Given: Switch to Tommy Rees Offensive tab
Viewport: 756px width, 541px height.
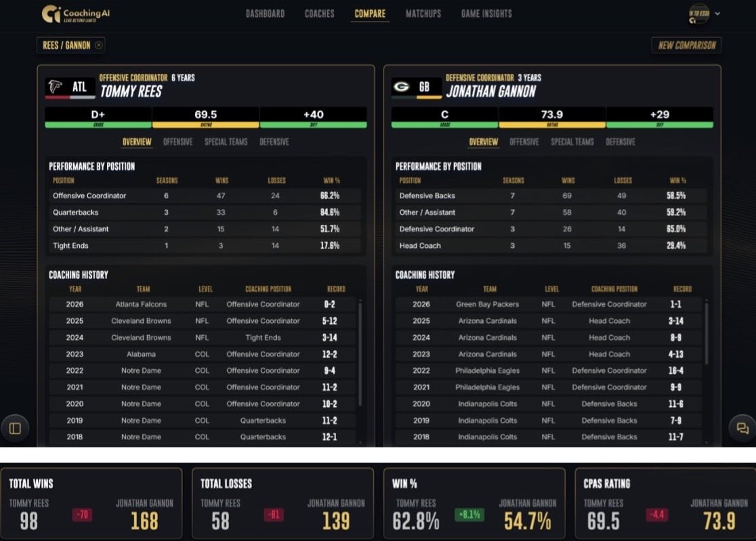Looking at the screenshot, I should (178, 142).
